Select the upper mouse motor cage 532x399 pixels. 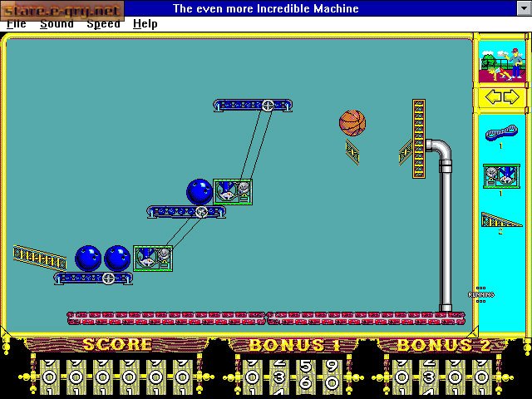click(233, 192)
